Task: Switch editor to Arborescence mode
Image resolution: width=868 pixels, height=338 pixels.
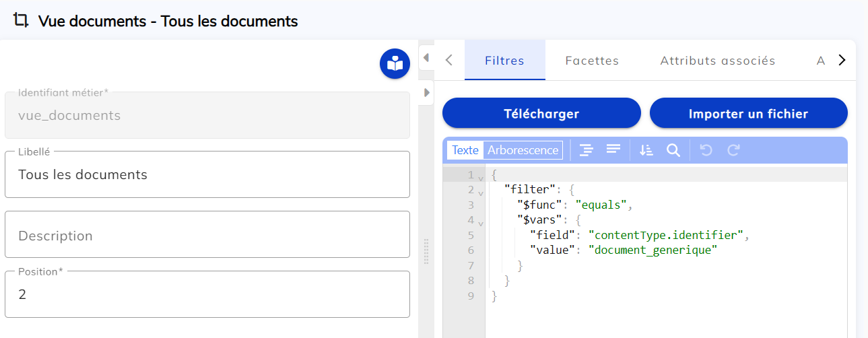Action: (x=523, y=150)
